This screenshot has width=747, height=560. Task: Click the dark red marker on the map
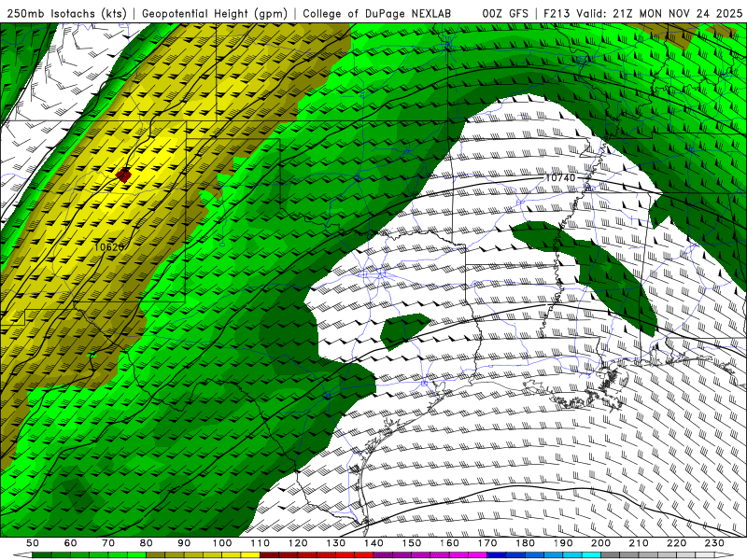(x=124, y=175)
